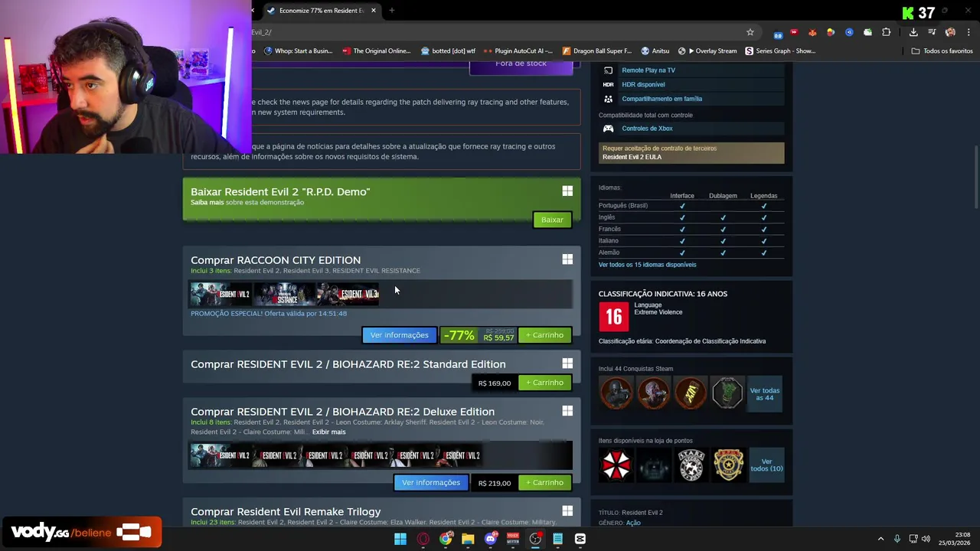The height and width of the screenshot is (551, 980).
Task: Open the 'Whop: Start a Busin...' bookmark
Action: [299, 51]
